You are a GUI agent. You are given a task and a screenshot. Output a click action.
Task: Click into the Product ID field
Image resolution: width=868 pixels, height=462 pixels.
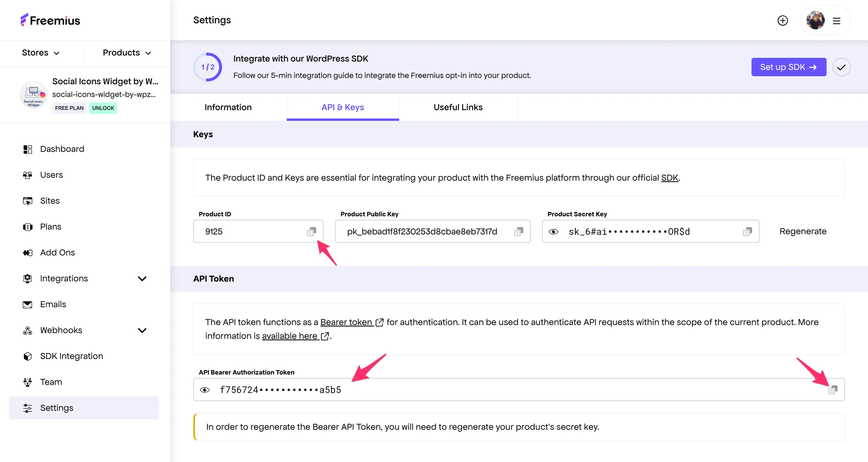click(x=258, y=232)
